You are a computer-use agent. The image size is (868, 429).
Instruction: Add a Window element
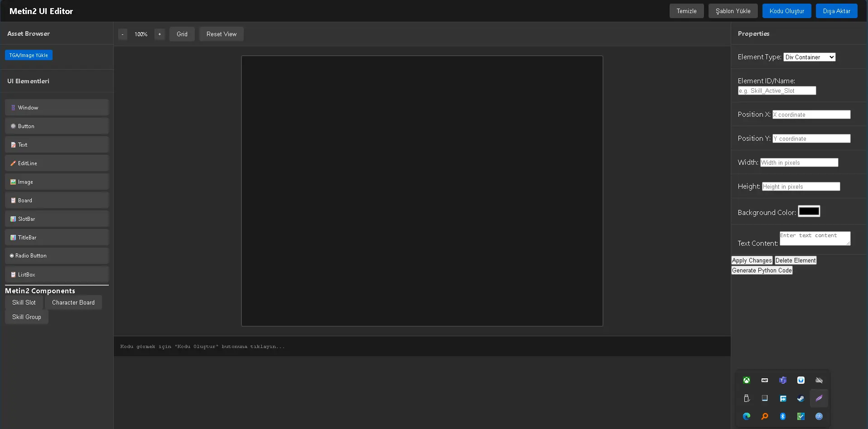point(57,108)
